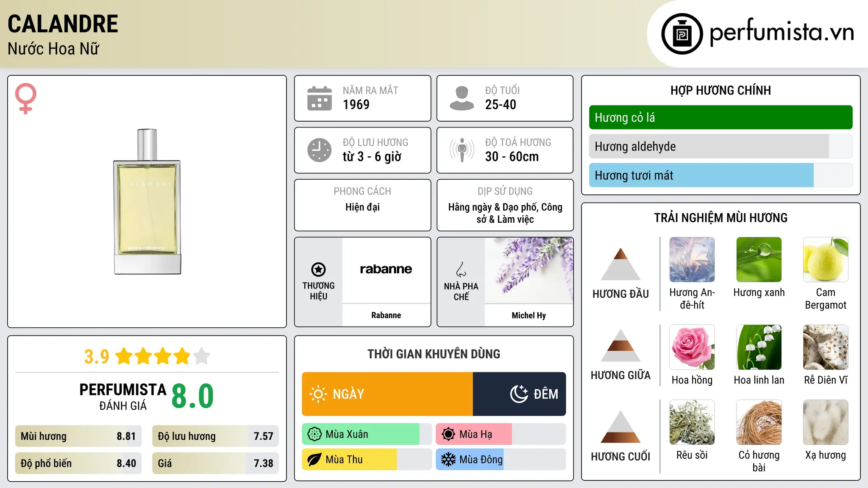Click the sillage value 30 - 60cm
Screen dimensions: 868x488
[512, 157]
